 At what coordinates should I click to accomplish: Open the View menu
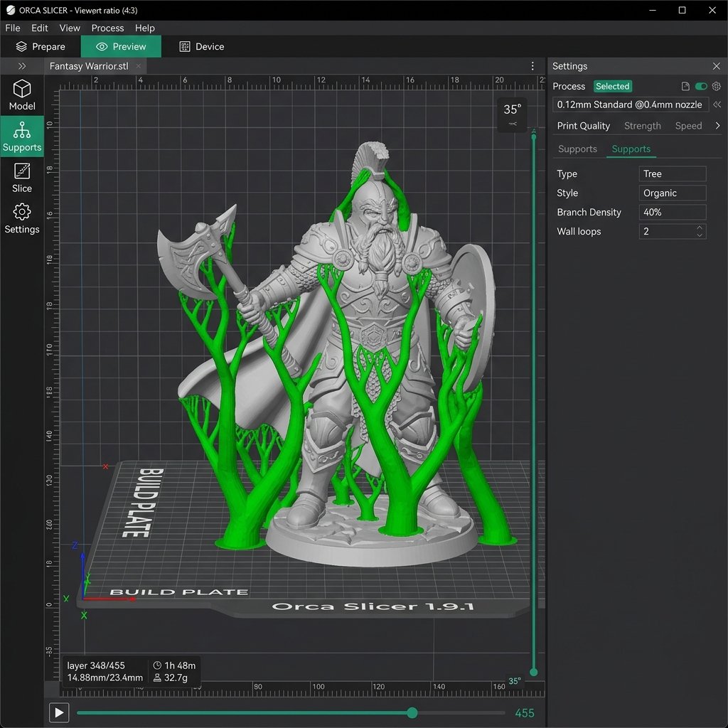[x=70, y=28]
